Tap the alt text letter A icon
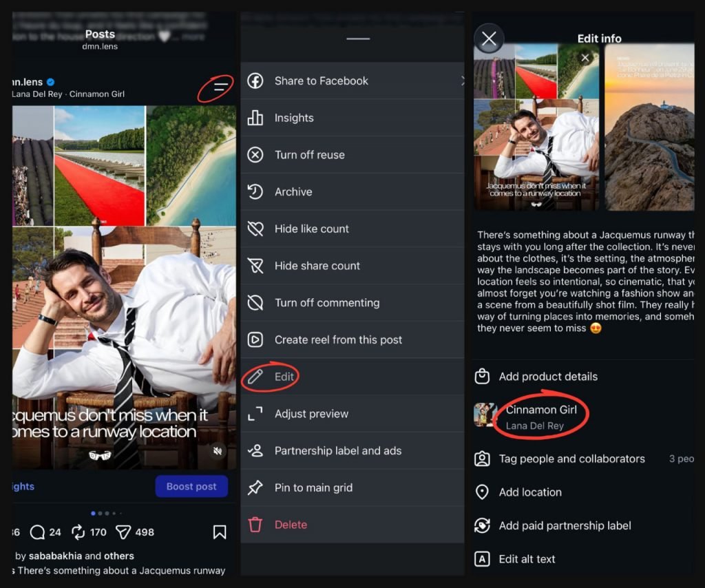This screenshot has height=588, width=705. (x=482, y=559)
